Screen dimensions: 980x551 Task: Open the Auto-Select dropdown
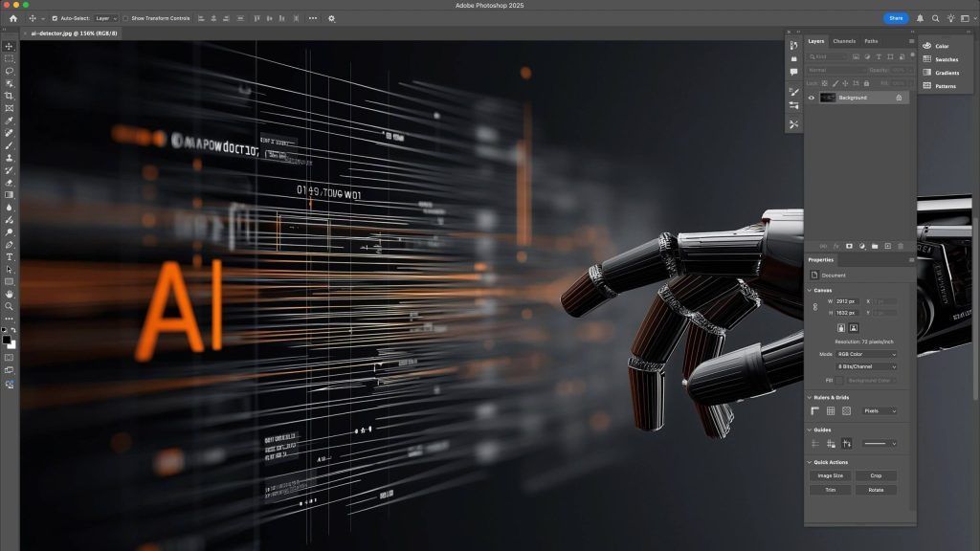[105, 18]
